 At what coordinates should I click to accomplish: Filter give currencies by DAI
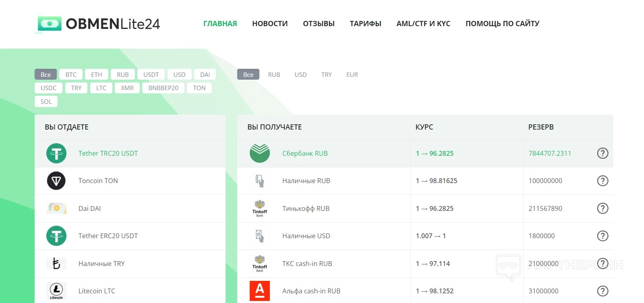[205, 74]
